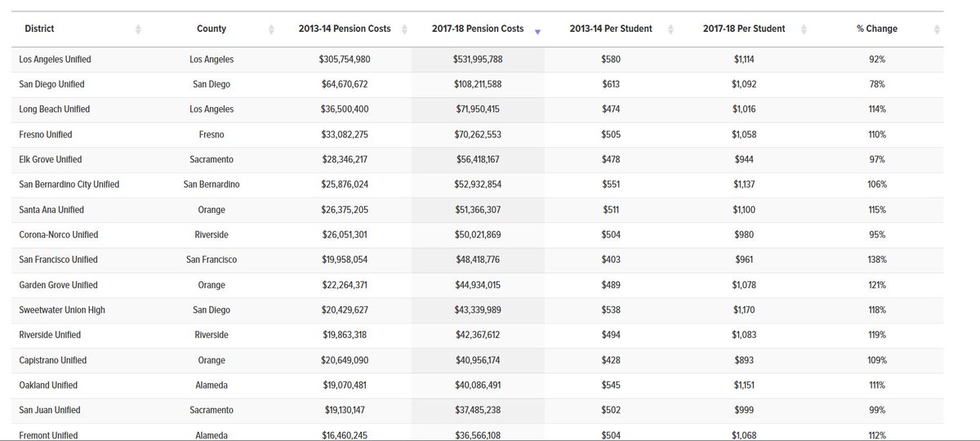980x441 pixels.
Task: Click the $305,754,980 pension cost value
Action: click(x=345, y=59)
